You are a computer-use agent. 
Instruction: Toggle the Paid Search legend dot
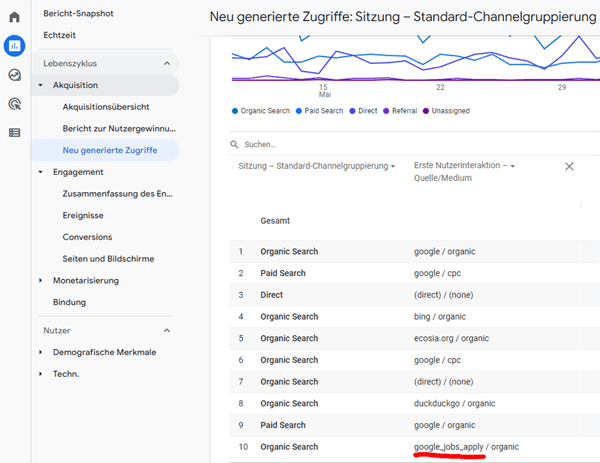pyautogui.click(x=299, y=111)
